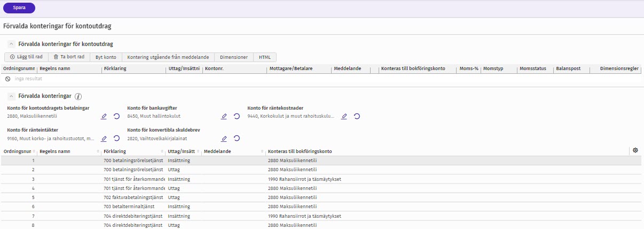Edit the Konto för kontoutdragets betalningar account
This screenshot has height=229, width=644.
coord(104,116)
